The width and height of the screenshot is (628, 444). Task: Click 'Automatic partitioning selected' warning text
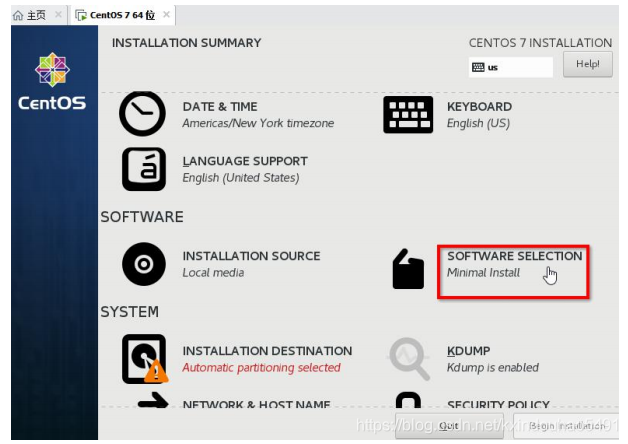[x=262, y=368]
